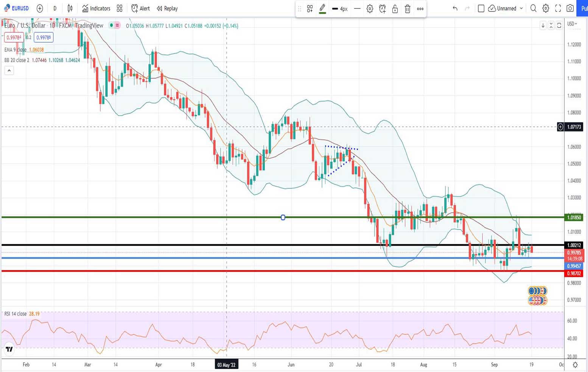Enter fullscreen mode
The width and height of the screenshot is (588, 372).
pos(558,8)
